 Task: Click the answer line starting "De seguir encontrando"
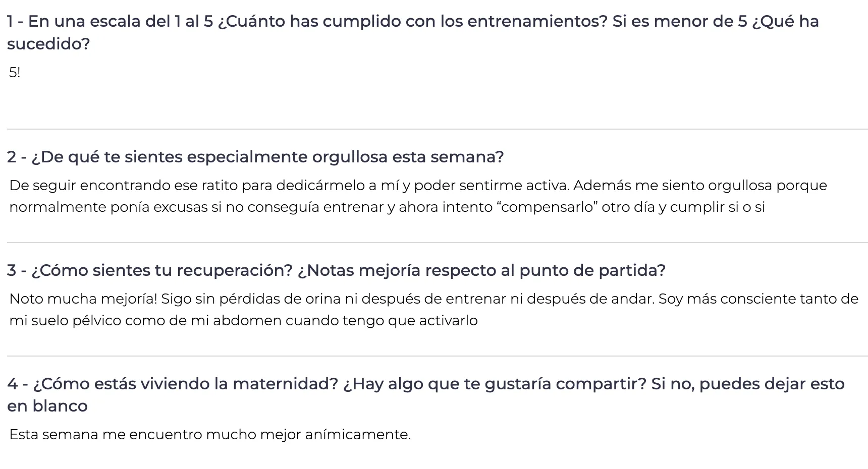tap(418, 186)
